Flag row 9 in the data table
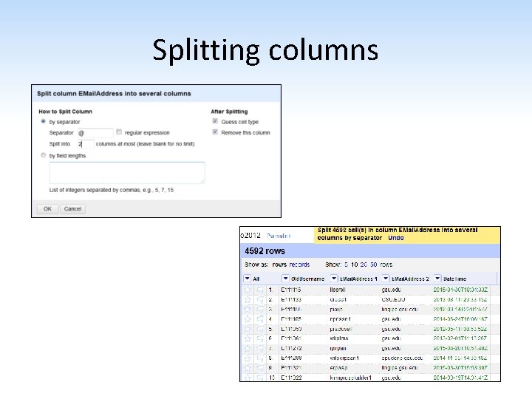This screenshot has height=399, width=532. pos(260,368)
